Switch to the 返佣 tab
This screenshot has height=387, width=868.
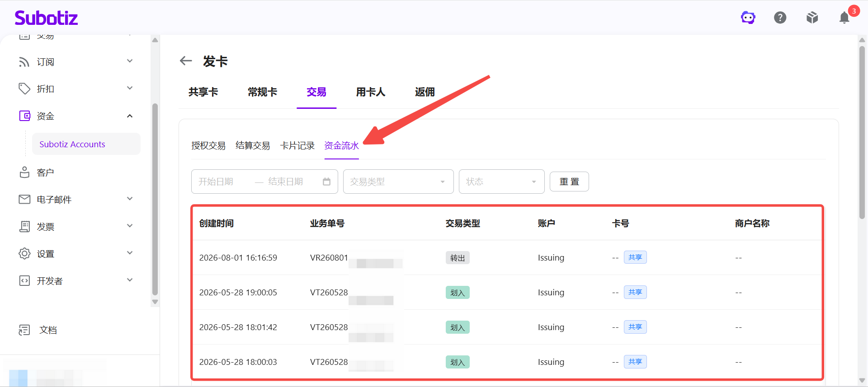[425, 92]
